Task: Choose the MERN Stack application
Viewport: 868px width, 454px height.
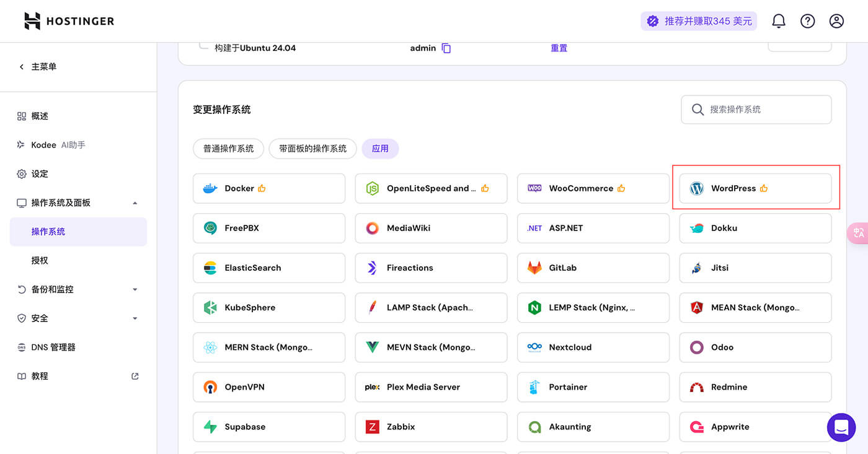Action: point(268,347)
